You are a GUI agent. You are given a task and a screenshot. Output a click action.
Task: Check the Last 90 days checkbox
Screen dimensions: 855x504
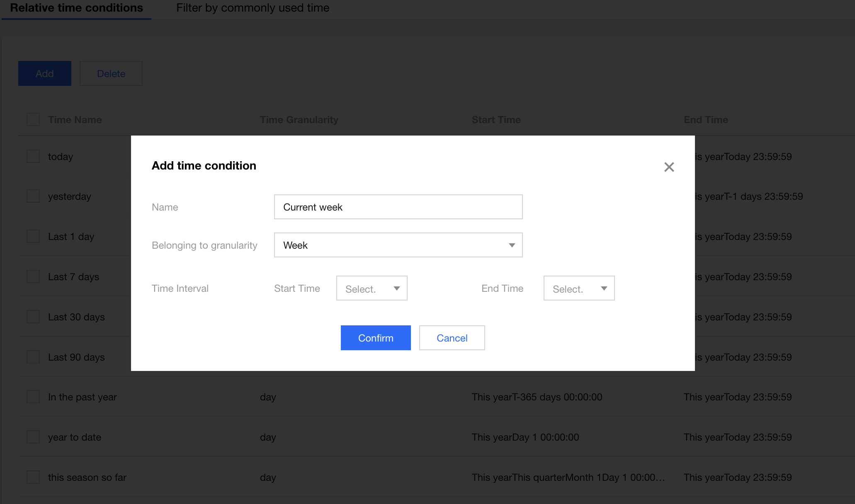coord(33,357)
